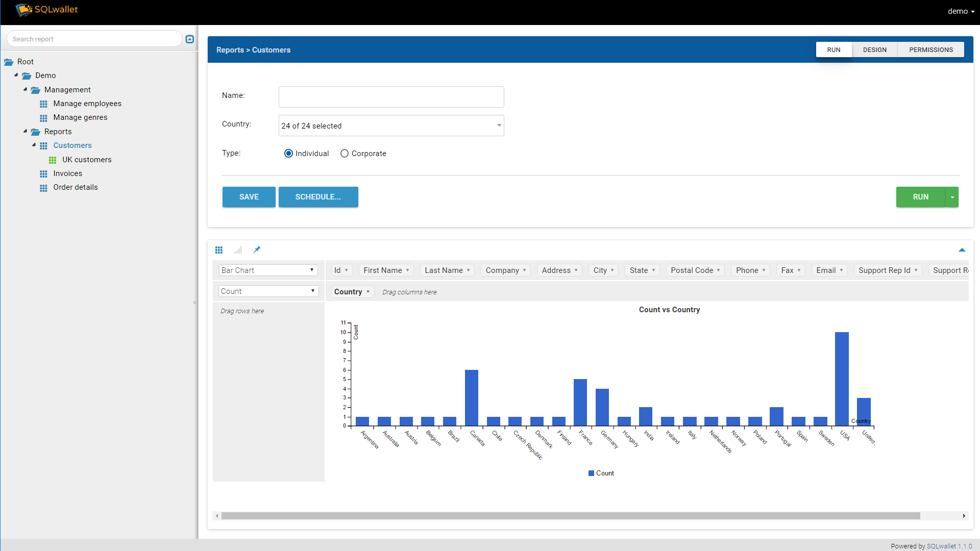Open the Country multi-select dropdown
Screen dimensions: 980x551
point(391,126)
